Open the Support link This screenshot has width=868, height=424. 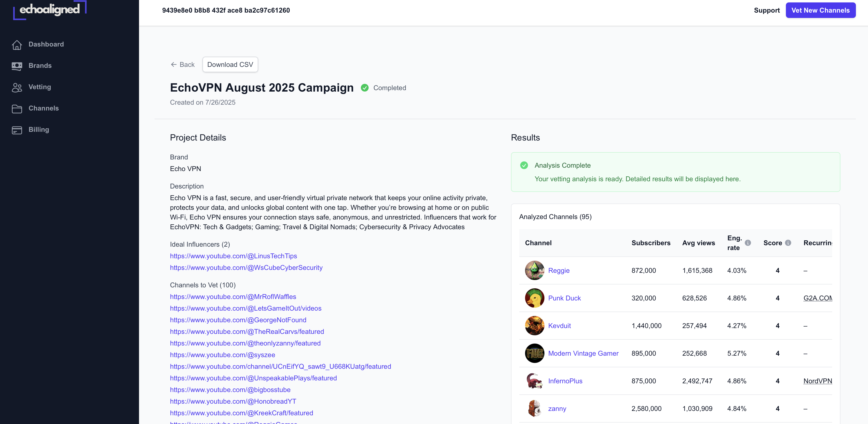pyautogui.click(x=767, y=10)
